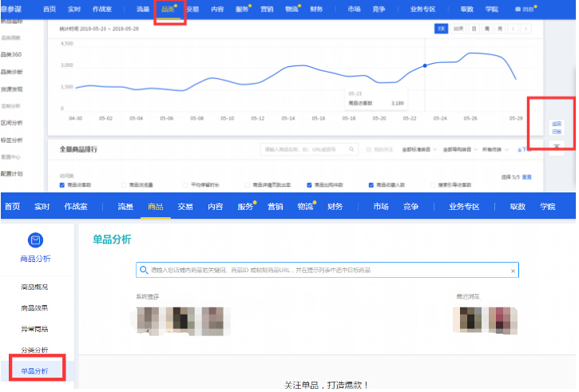This screenshot has height=392, width=579.
Task: Select 单品分析 in left sidebar
Action: 34,371
